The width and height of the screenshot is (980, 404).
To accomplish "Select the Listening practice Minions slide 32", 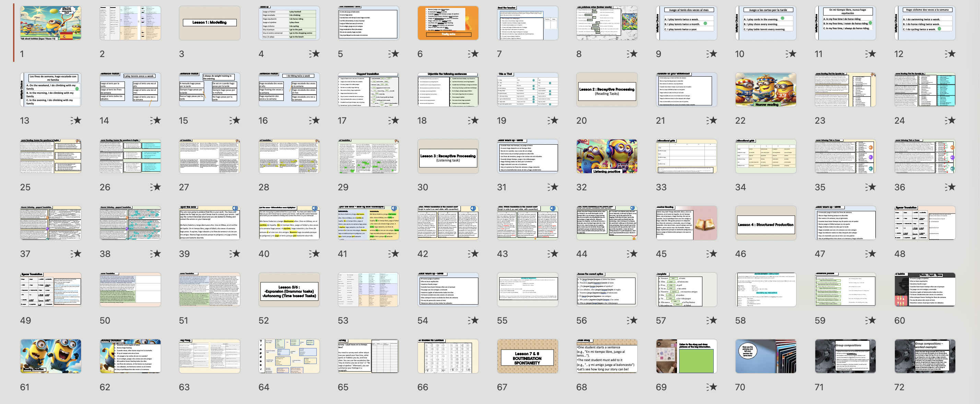I will (607, 156).
